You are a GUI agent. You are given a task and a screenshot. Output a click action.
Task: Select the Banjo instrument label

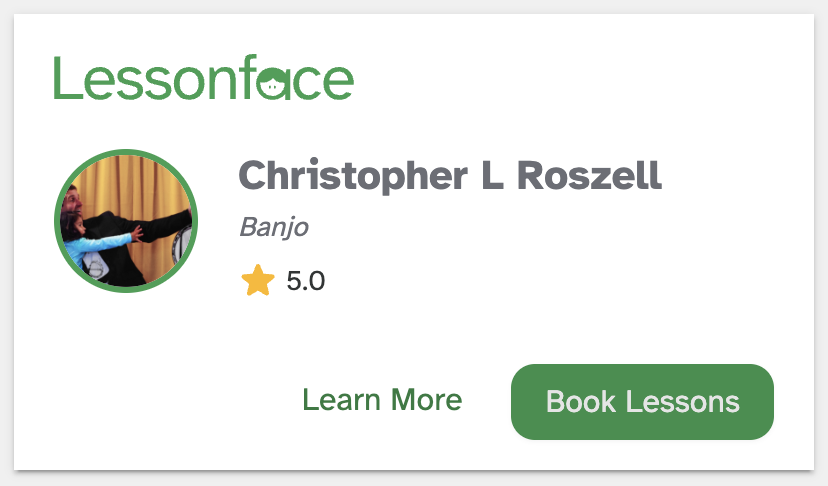(274, 227)
